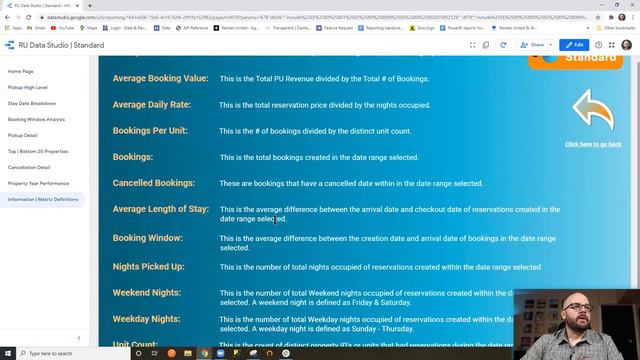Image resolution: width=640 pixels, height=360 pixels.
Task: Close the RU Data Studio tab
Action: point(77,5)
